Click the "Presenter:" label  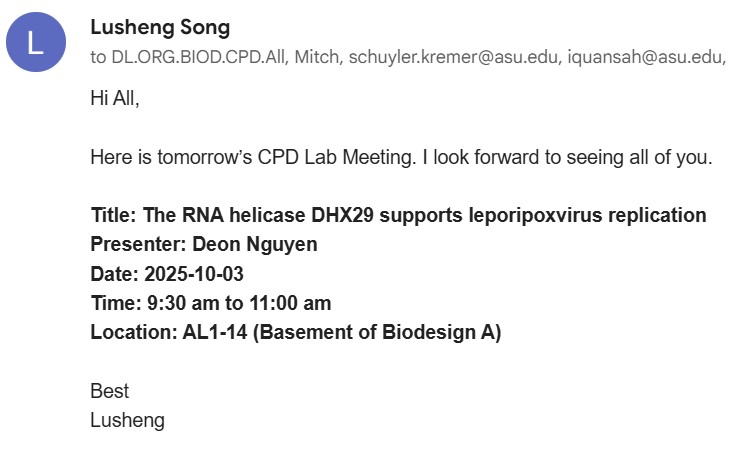click(x=133, y=244)
